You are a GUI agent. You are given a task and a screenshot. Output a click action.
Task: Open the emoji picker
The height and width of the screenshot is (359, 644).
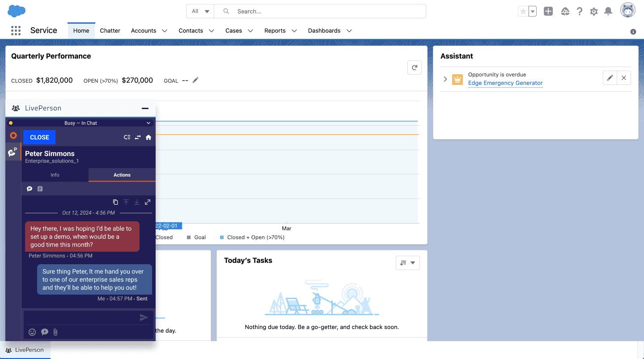(32, 332)
